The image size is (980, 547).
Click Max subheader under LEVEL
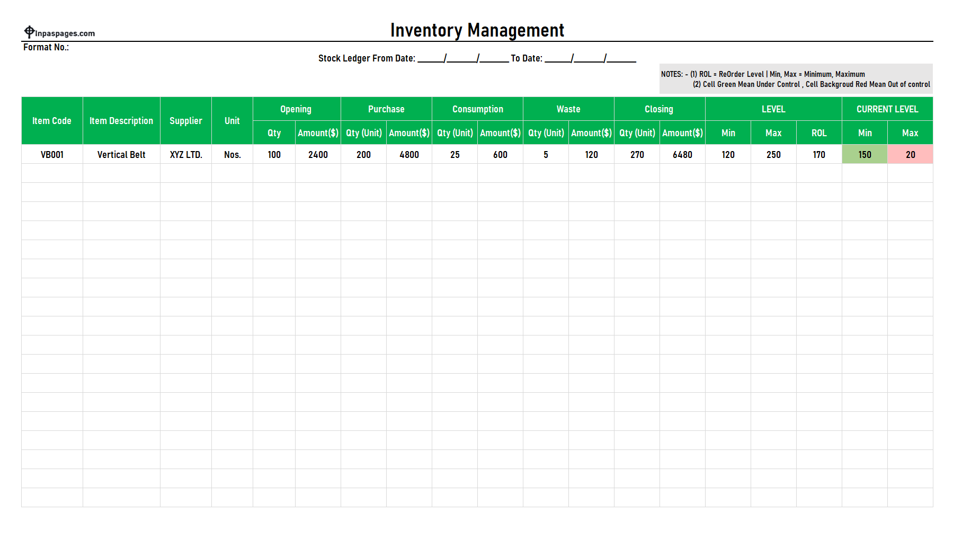[773, 133]
